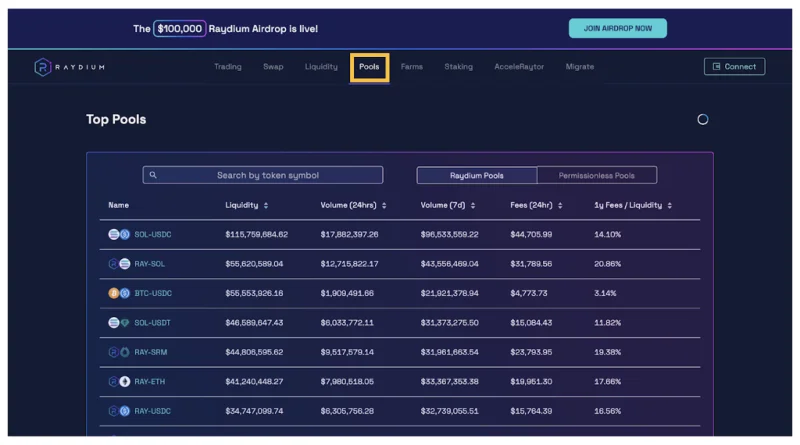The image size is (800, 445).
Task: Click 24hr volume $17,882,397.26
Action: [x=349, y=234]
